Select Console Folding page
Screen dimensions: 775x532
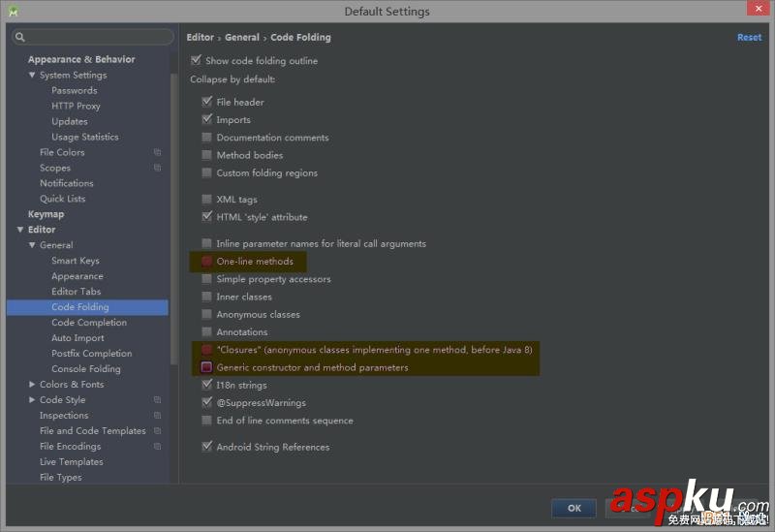[86, 369]
